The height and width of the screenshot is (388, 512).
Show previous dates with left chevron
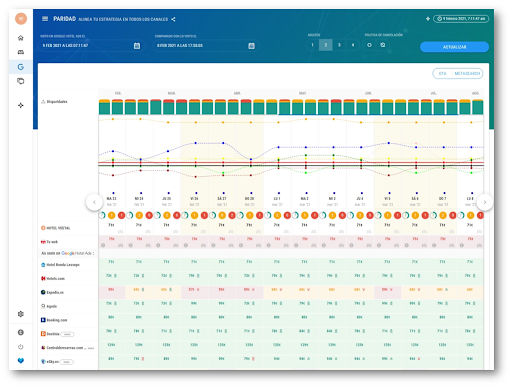pos(94,202)
